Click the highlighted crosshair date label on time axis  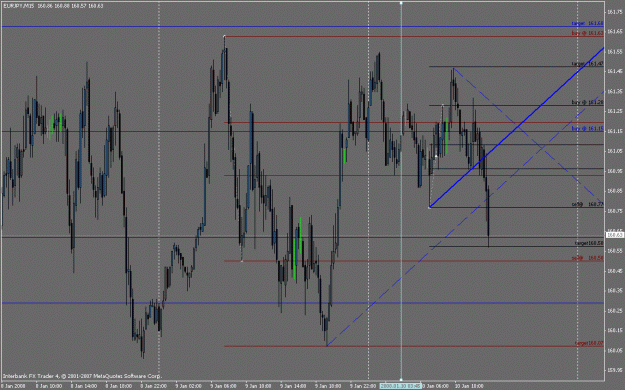click(x=400, y=386)
